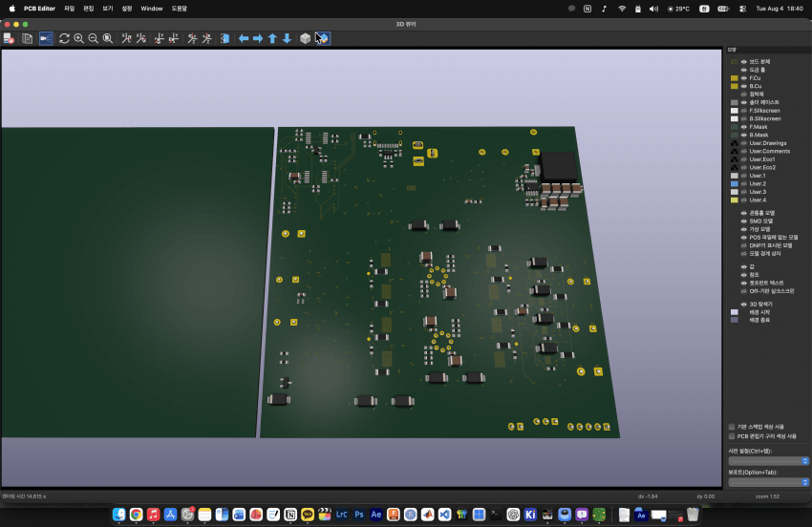
Task: Change the F.Cu color swatch
Action: click(735, 78)
